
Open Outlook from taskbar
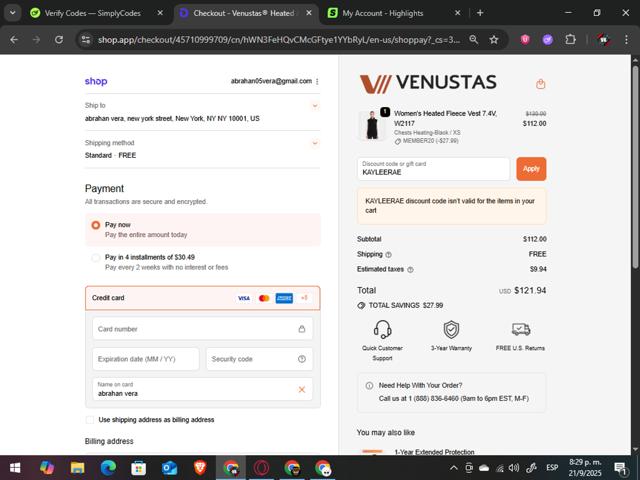point(169,468)
